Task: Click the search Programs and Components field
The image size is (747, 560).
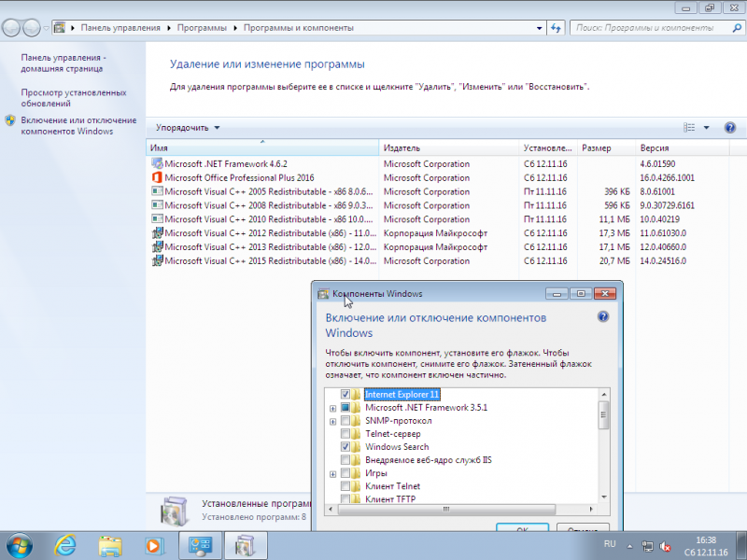Action: (650, 28)
